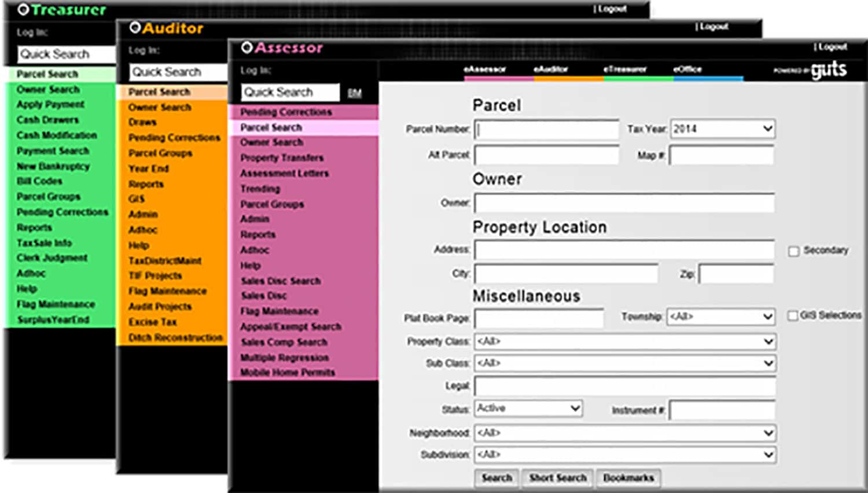Click the Alt Parcel input field
The image size is (868, 493).
[x=547, y=155]
